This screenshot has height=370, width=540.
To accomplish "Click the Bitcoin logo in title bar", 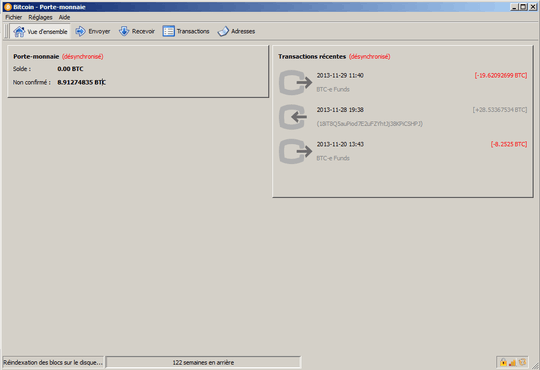I will click(x=8, y=7).
